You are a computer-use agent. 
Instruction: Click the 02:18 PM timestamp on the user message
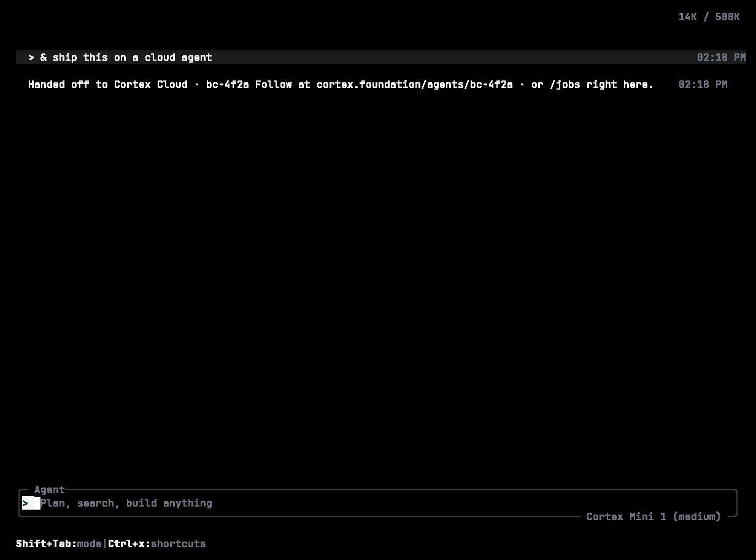tap(721, 57)
